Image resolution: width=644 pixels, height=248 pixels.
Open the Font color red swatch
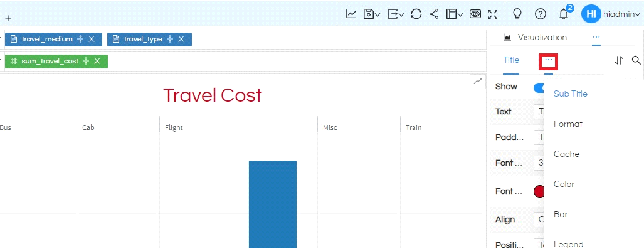539,191
